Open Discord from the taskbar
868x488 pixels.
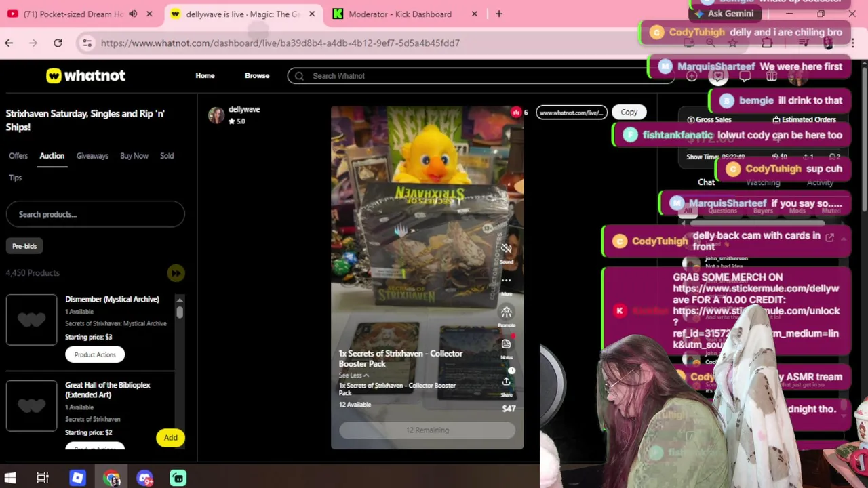[144, 478]
